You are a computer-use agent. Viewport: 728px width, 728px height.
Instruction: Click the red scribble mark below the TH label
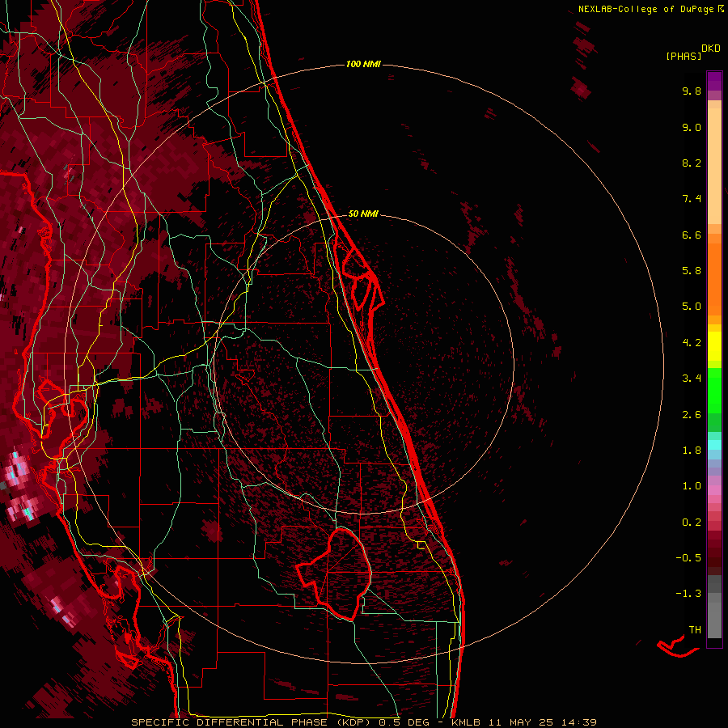tap(677, 647)
